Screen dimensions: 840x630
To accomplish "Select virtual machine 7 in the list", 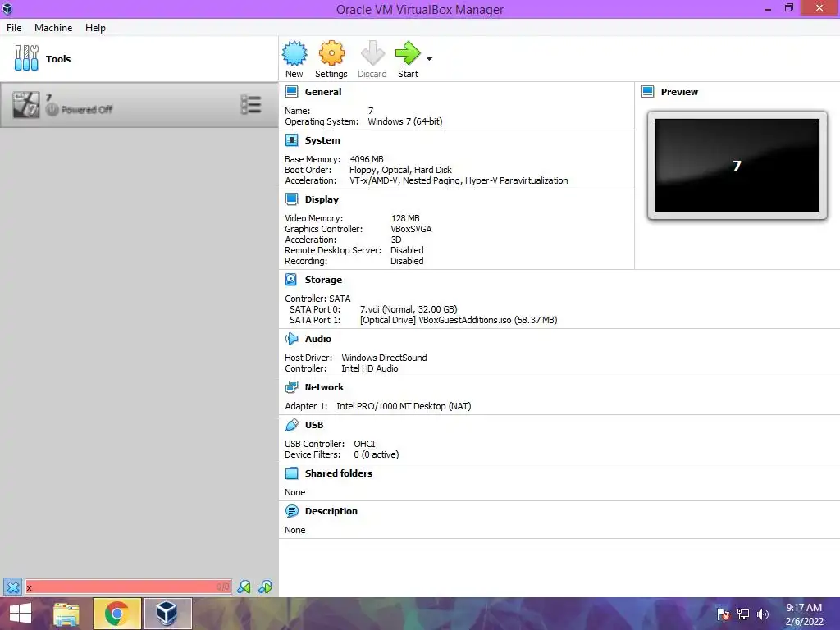I will point(139,105).
